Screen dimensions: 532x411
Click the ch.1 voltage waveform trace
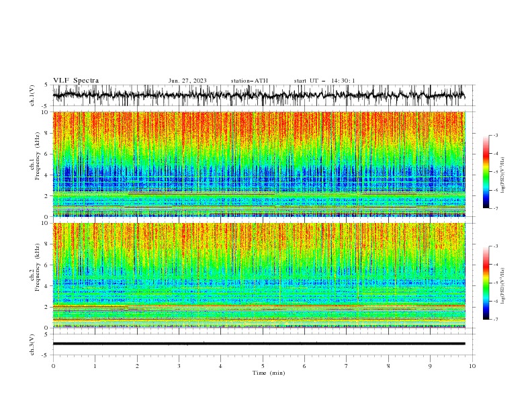259,95
